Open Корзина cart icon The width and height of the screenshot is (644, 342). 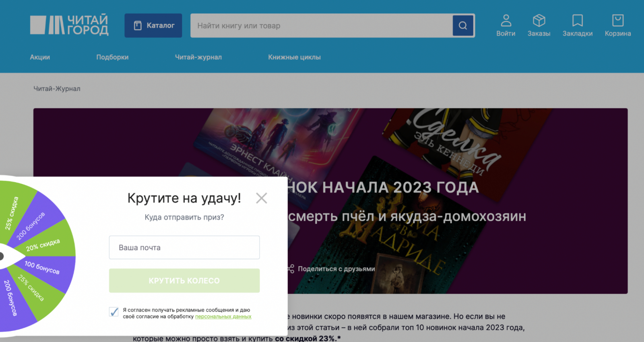tap(618, 20)
